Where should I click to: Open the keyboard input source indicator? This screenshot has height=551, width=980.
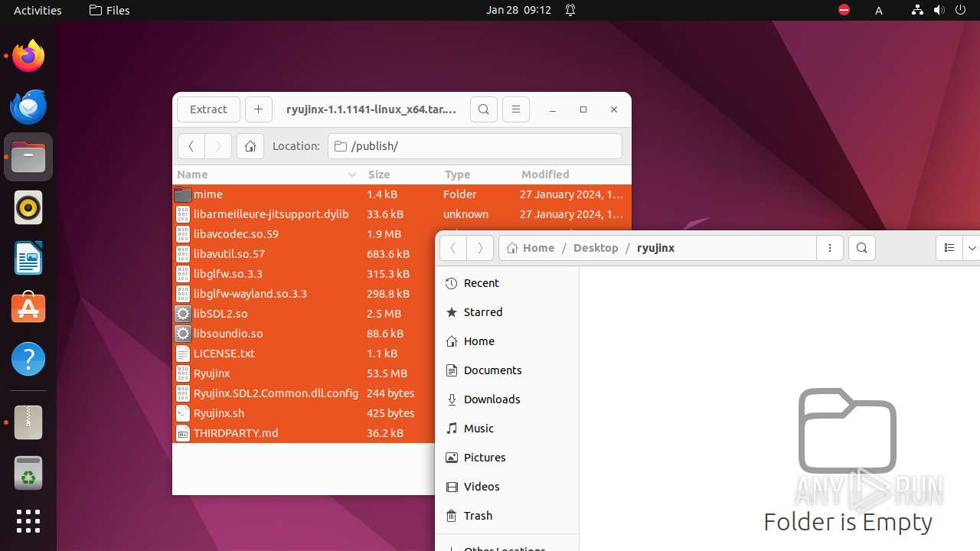click(x=879, y=10)
